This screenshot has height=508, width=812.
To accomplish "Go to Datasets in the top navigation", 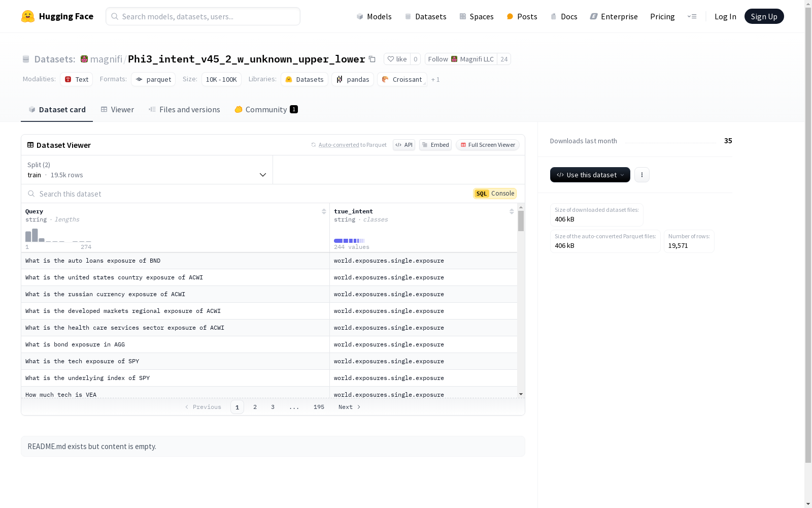I will pos(425,16).
